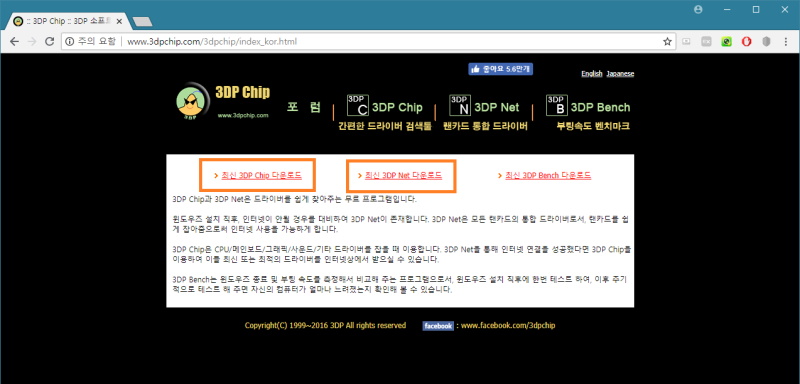
Task: Download the latest 3DP Net
Action: pyautogui.click(x=403, y=175)
